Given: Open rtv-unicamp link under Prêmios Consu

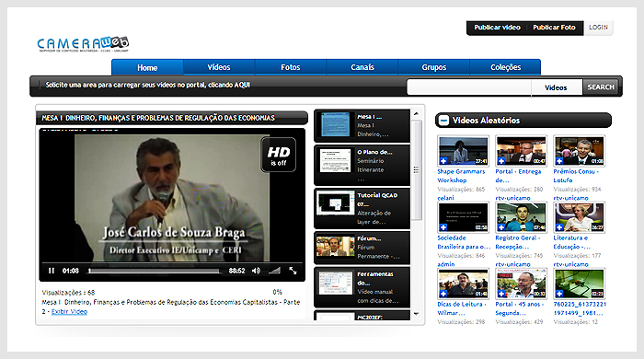Looking at the screenshot, I should [570, 198].
